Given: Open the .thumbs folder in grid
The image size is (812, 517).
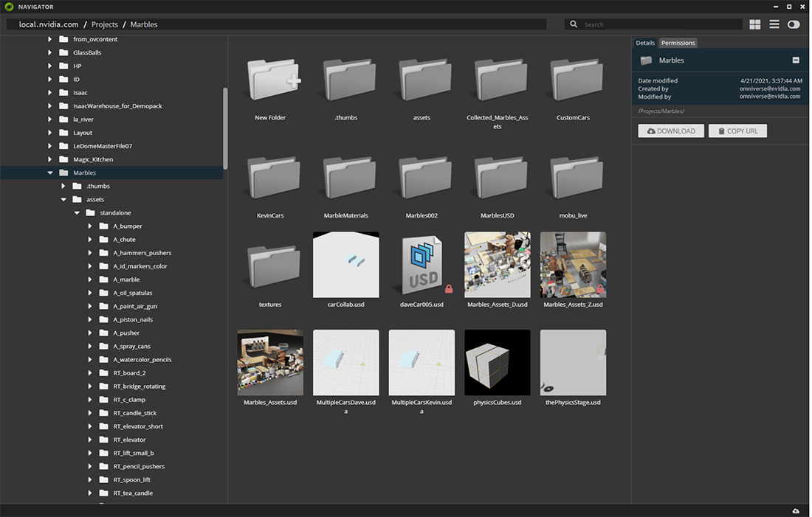Looking at the screenshot, I should point(349,80).
